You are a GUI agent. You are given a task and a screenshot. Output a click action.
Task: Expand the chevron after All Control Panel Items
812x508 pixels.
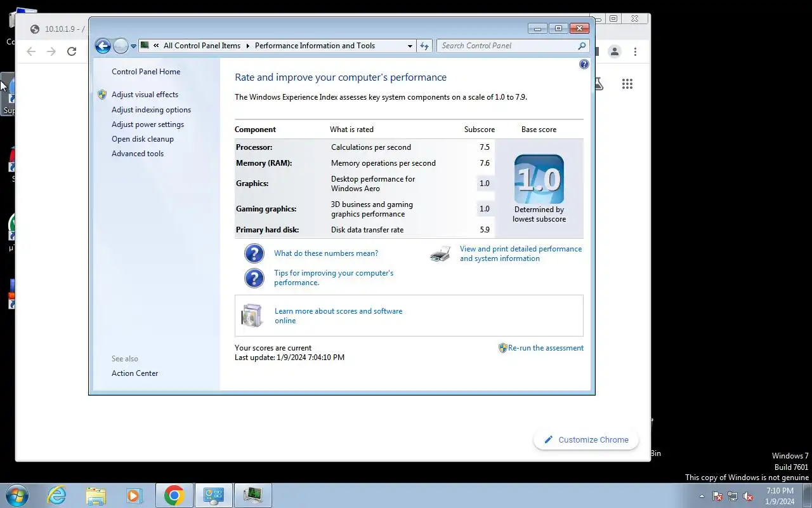[248, 46]
